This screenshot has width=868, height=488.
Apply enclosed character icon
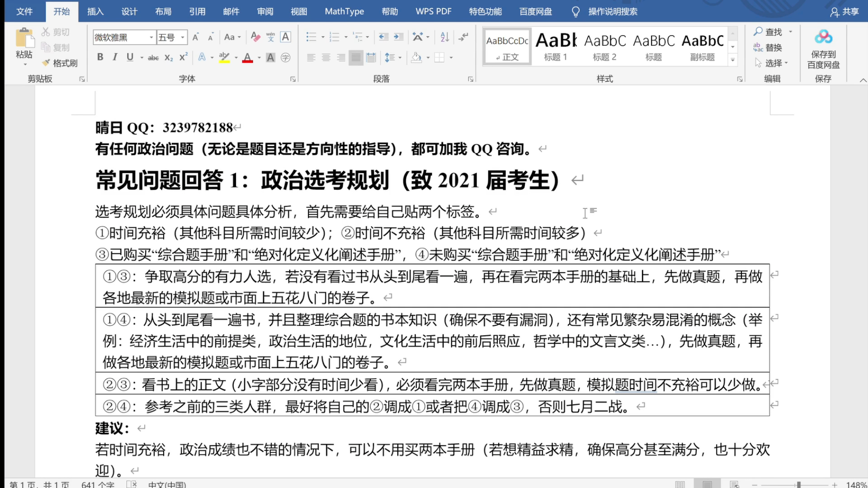286,57
